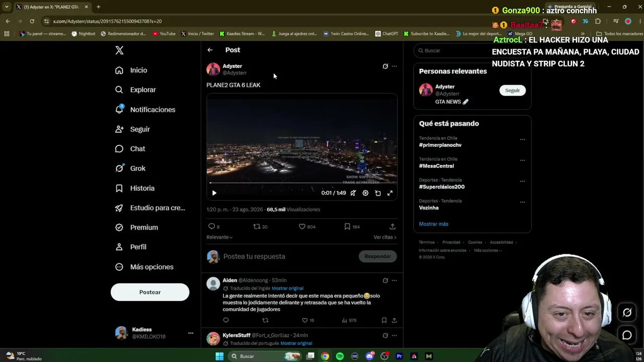Unmute the video with the speaker icon
Image resolution: width=644 pixels, height=362 pixels.
pos(353,193)
